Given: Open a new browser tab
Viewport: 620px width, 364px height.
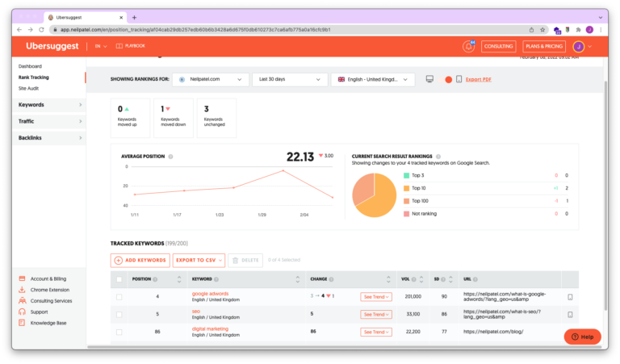Looking at the screenshot, I should [x=135, y=18].
